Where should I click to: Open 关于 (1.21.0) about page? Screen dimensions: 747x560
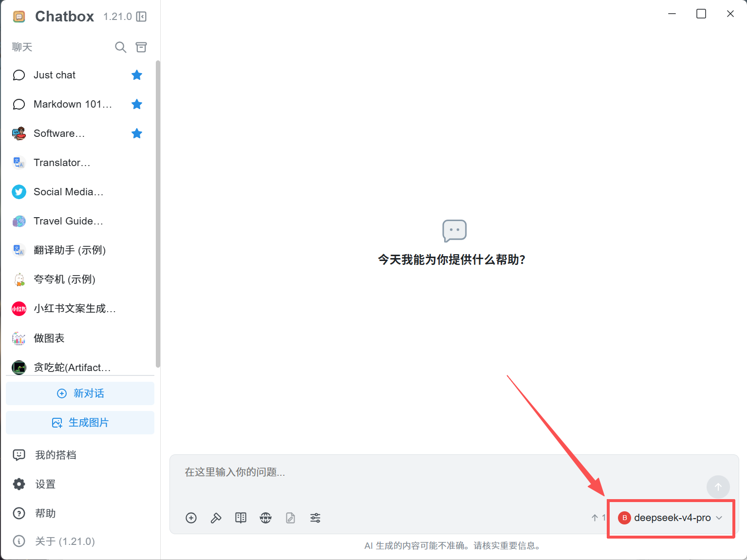[80, 541]
